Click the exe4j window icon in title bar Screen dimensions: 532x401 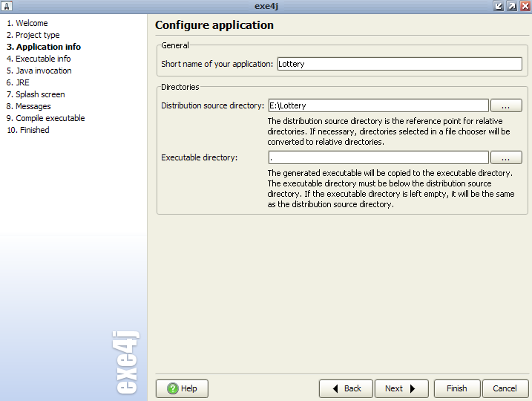pos(7,6)
